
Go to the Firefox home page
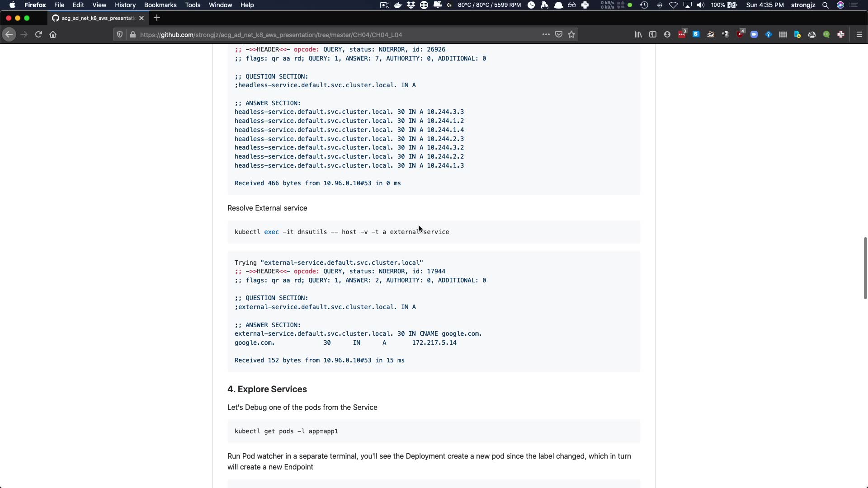53,34
